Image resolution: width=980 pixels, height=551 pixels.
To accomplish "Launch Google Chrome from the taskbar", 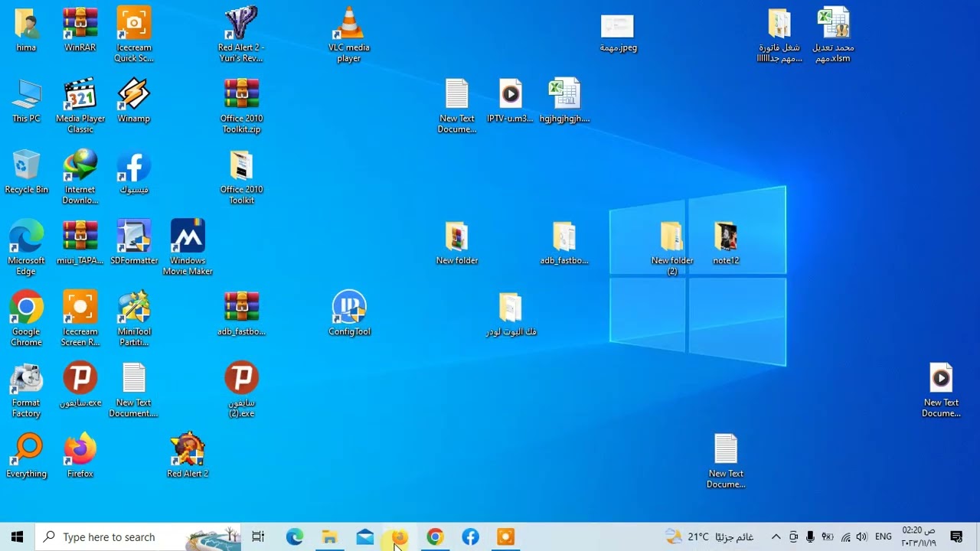I will point(436,537).
